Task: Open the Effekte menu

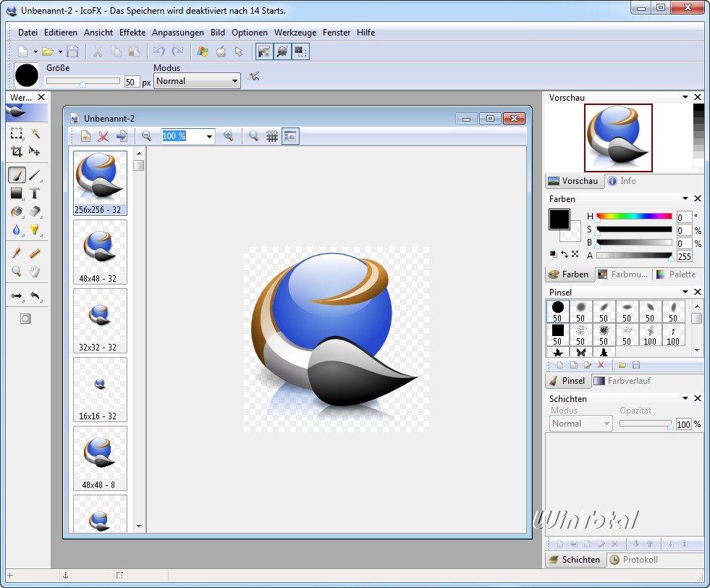Action: click(132, 33)
